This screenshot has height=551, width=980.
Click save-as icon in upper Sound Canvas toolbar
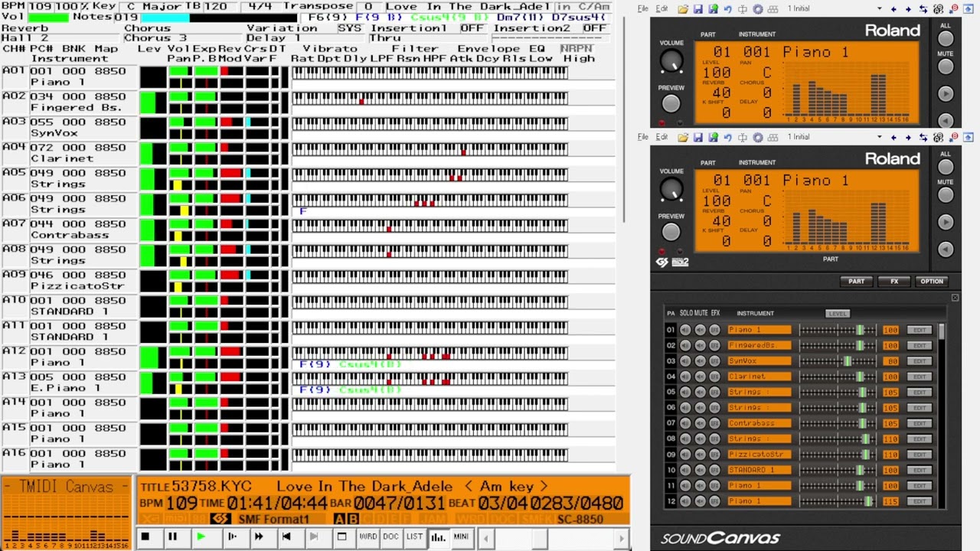pos(714,9)
